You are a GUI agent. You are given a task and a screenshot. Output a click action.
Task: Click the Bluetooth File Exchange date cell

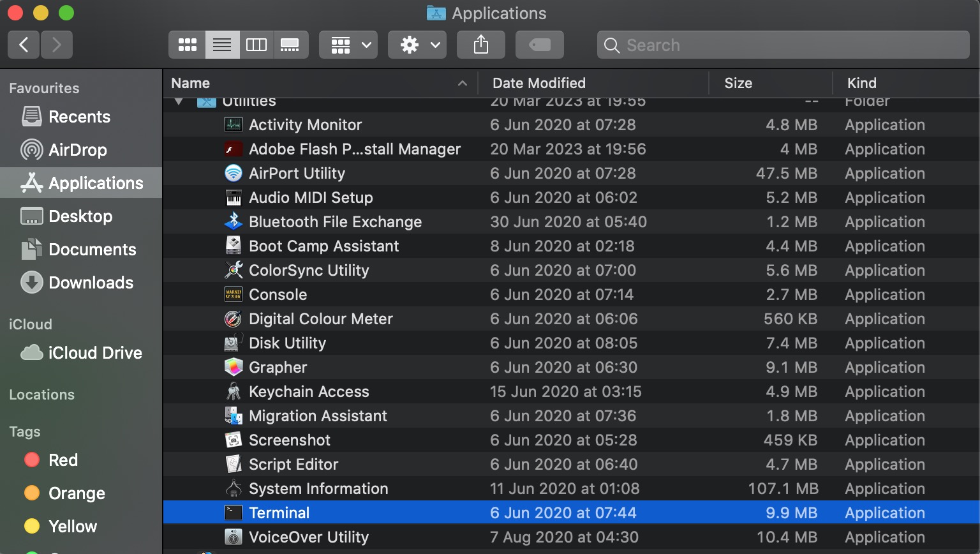coord(568,221)
